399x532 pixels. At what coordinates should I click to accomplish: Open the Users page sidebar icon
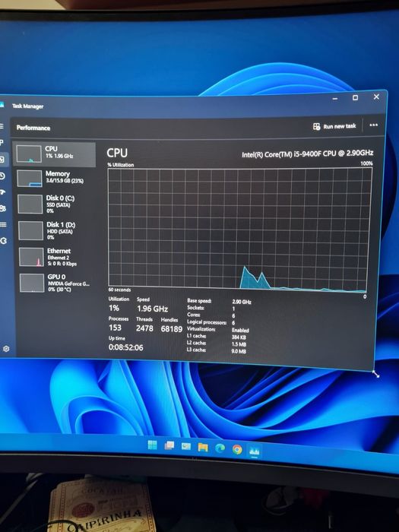pos(3,208)
